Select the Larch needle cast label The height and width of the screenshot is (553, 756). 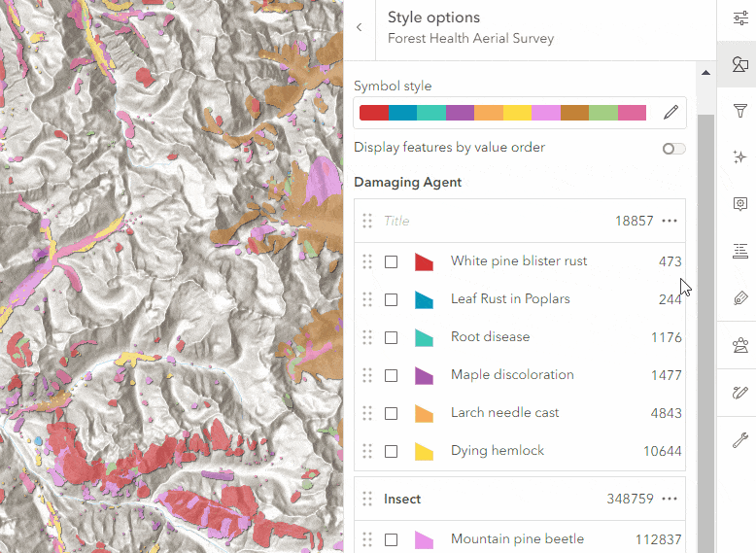tap(504, 413)
